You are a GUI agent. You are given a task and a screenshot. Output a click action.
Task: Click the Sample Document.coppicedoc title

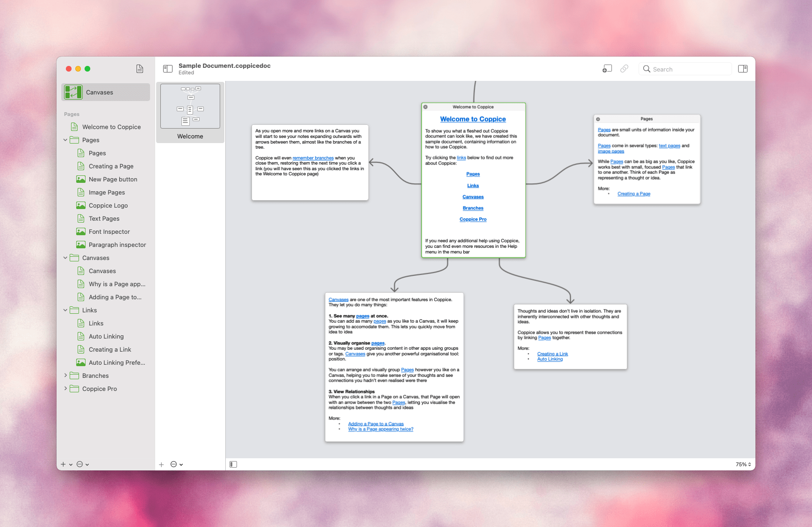click(224, 65)
